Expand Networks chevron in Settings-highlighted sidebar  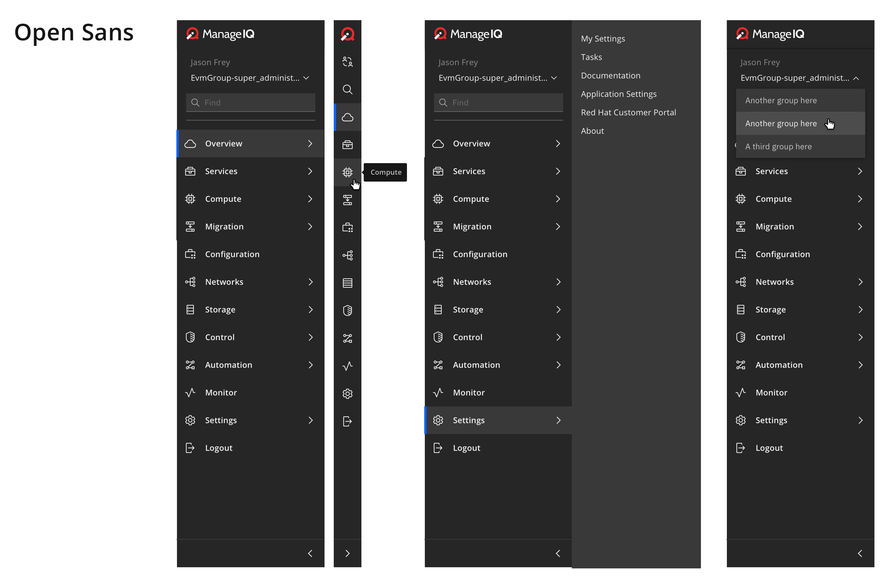click(558, 282)
